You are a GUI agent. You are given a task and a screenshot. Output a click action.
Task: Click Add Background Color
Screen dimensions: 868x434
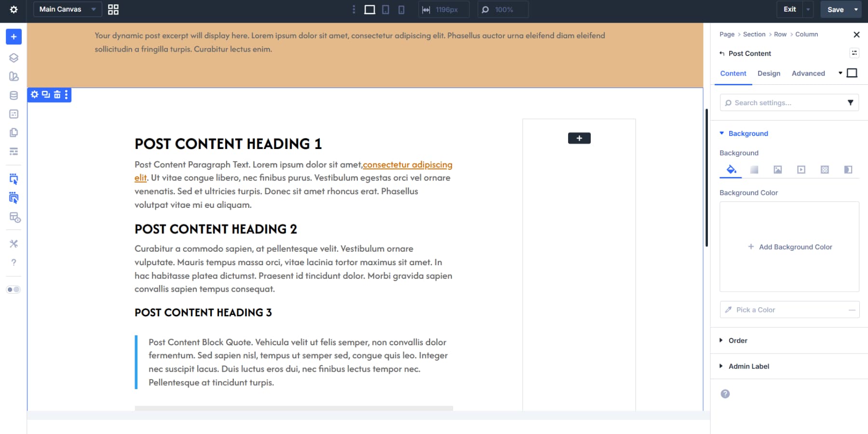pos(789,246)
